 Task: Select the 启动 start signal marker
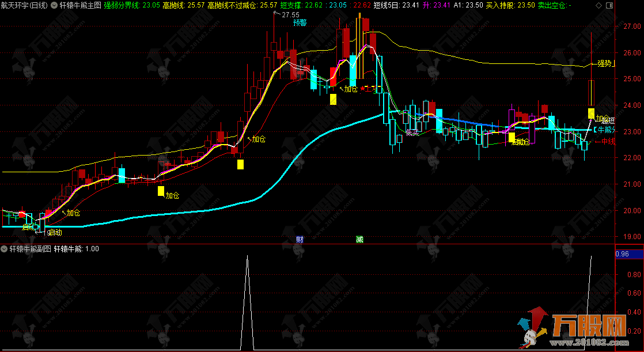55,233
